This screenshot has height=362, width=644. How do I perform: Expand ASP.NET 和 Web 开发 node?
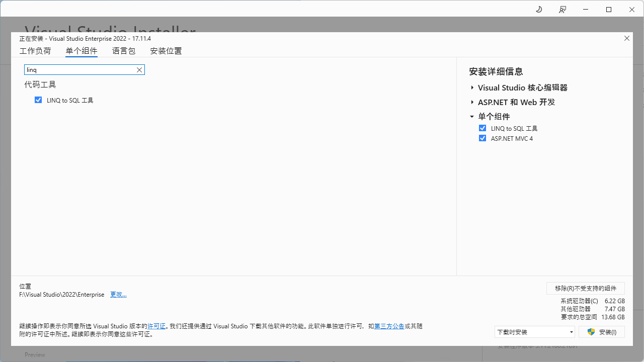472,102
